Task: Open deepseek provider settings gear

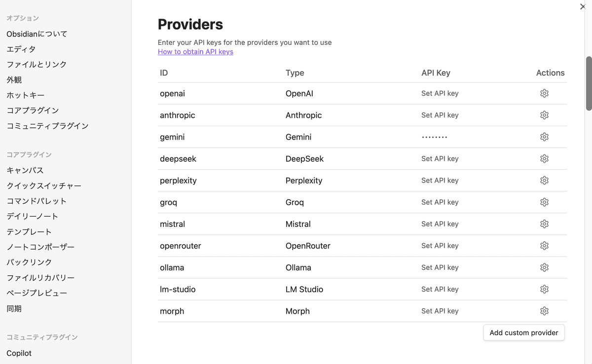Action: [544, 159]
